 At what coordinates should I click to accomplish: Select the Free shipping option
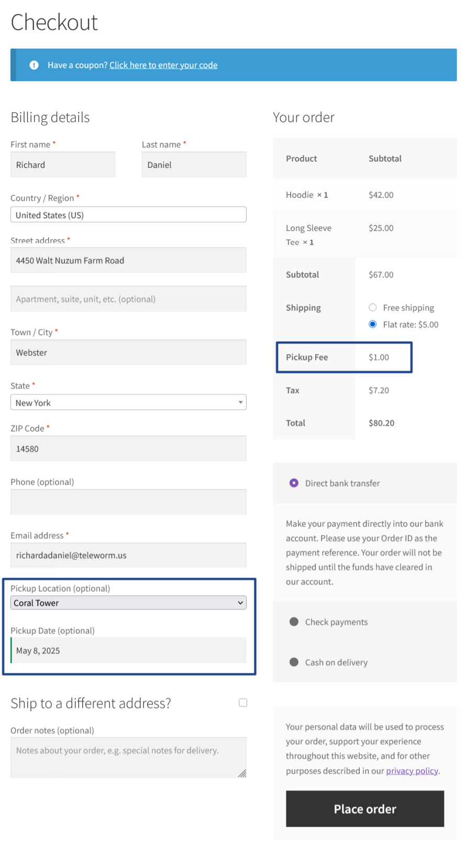(x=373, y=308)
